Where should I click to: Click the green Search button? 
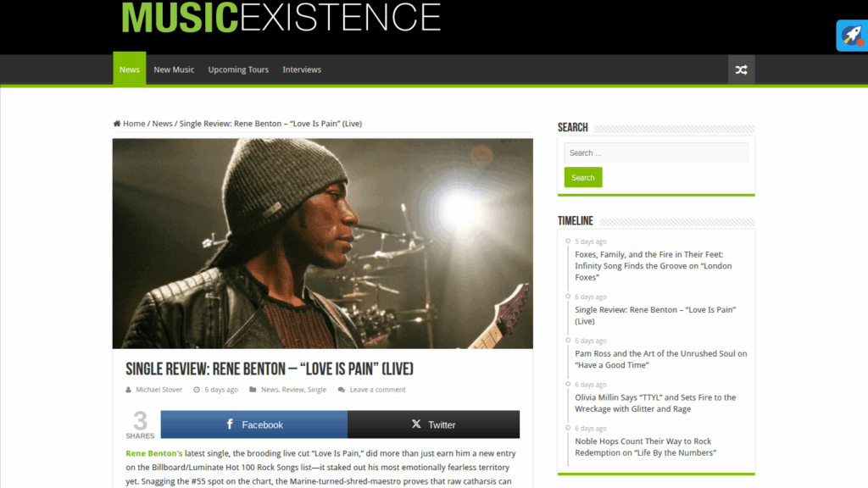click(x=583, y=178)
